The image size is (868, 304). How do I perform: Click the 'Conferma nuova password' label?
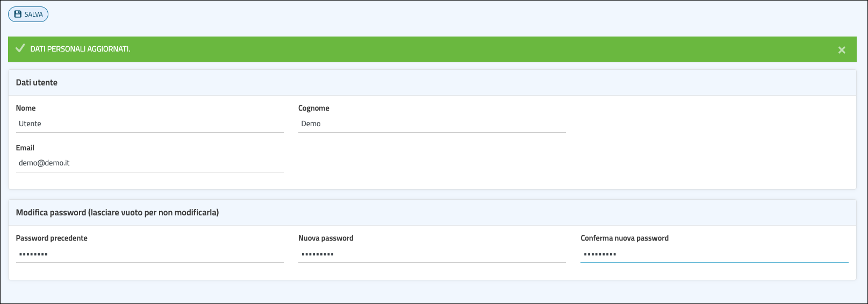coord(625,238)
